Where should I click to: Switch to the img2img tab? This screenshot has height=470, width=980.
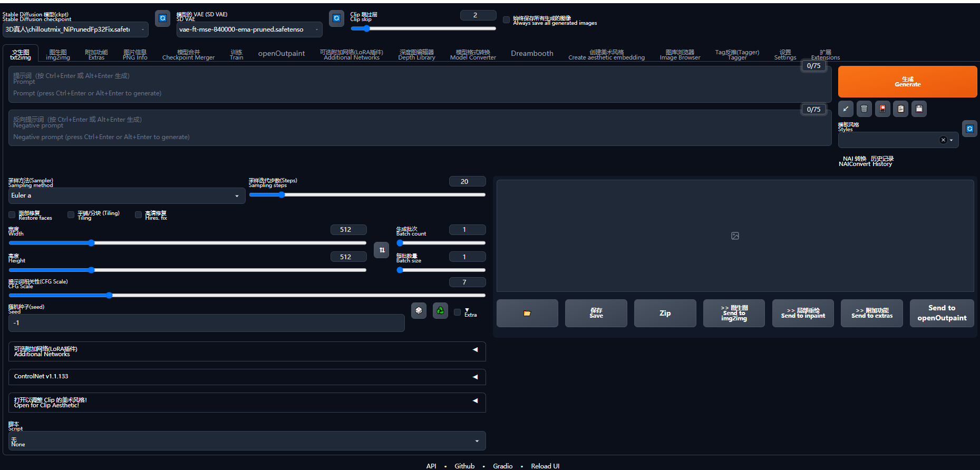coord(58,55)
